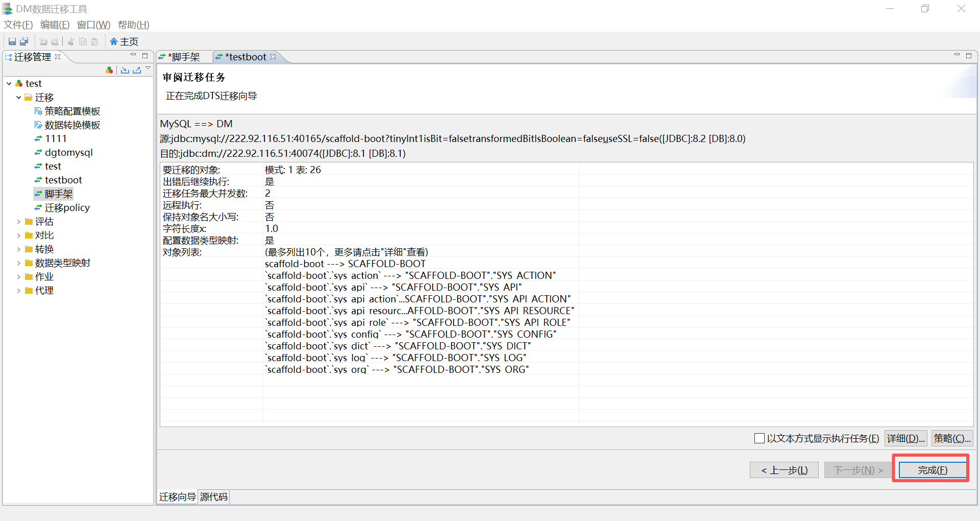This screenshot has height=521, width=980.
Task: Expand the 评估 folder
Action: tap(19, 222)
